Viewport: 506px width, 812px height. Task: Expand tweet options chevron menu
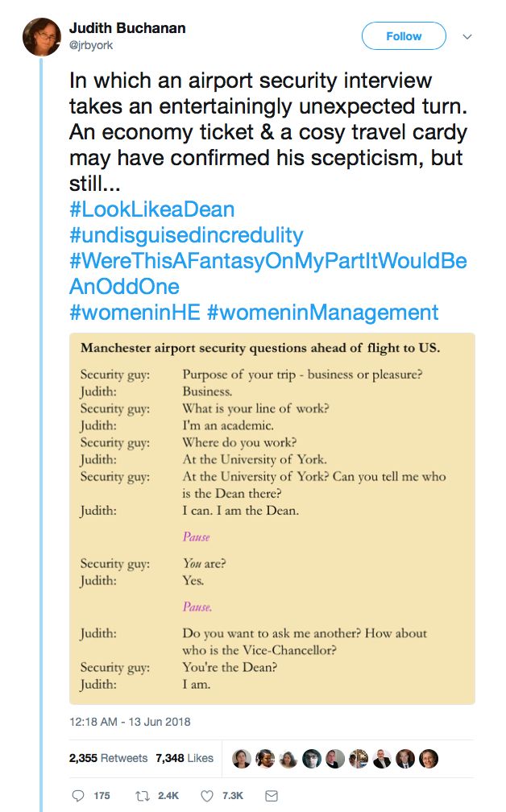click(x=467, y=37)
